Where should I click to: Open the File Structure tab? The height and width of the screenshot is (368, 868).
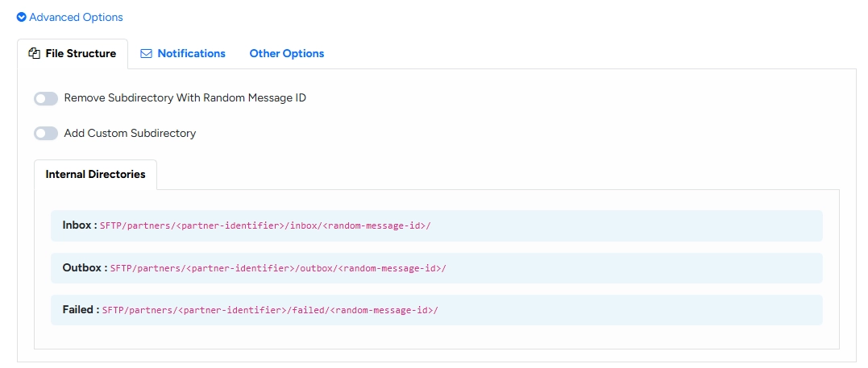point(73,54)
